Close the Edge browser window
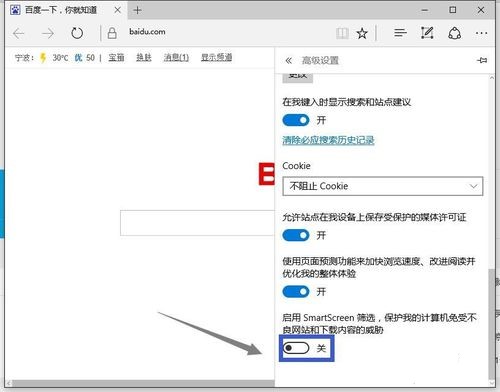This screenshot has width=500, height=392. click(481, 10)
